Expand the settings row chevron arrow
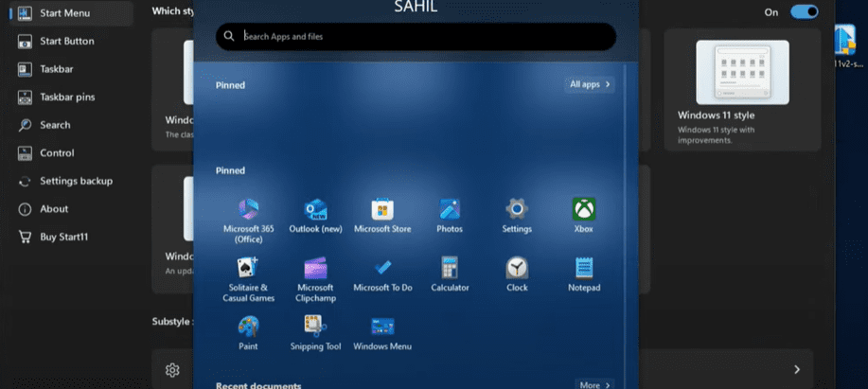 click(x=797, y=369)
